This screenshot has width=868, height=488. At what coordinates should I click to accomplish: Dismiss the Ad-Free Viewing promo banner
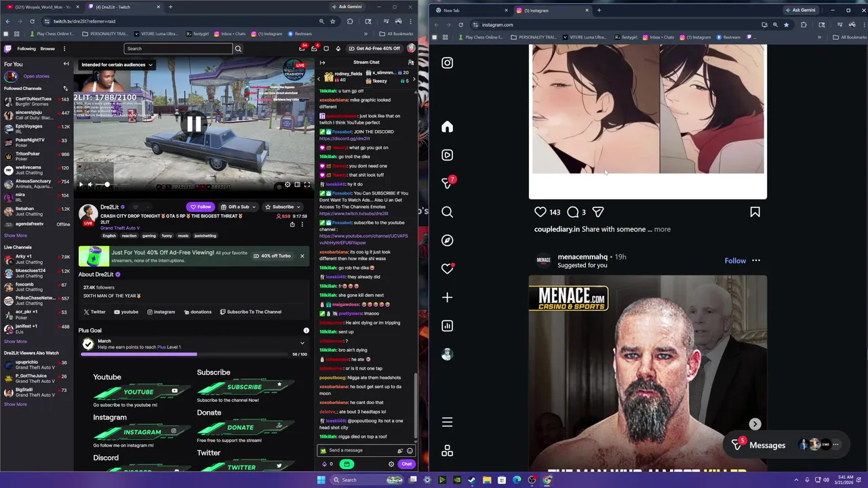pyautogui.click(x=302, y=256)
